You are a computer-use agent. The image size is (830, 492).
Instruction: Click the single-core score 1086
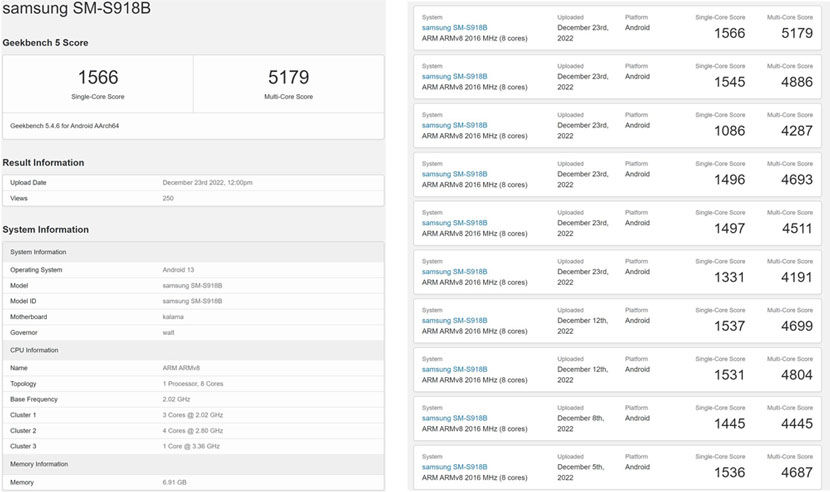(x=729, y=131)
